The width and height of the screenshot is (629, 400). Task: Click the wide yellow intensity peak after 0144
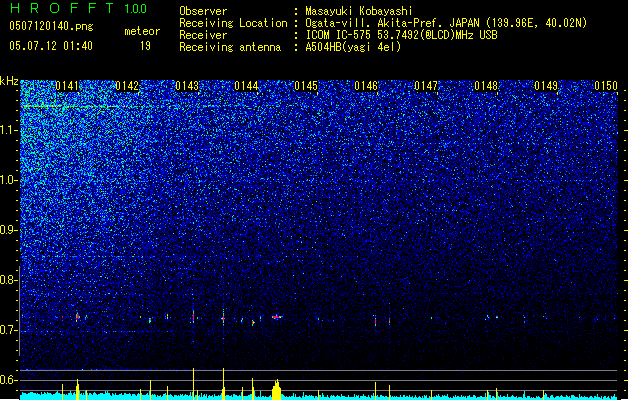click(276, 389)
